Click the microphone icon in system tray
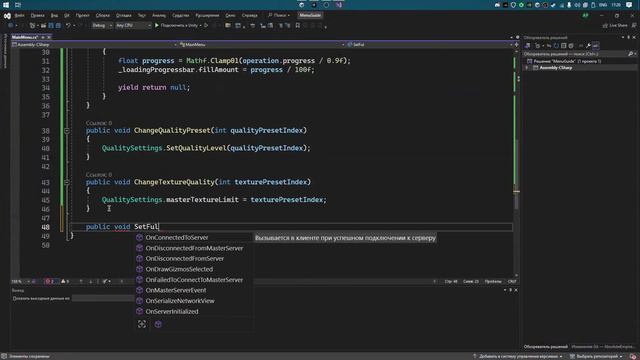The width and height of the screenshot is (640, 360). point(569,5)
